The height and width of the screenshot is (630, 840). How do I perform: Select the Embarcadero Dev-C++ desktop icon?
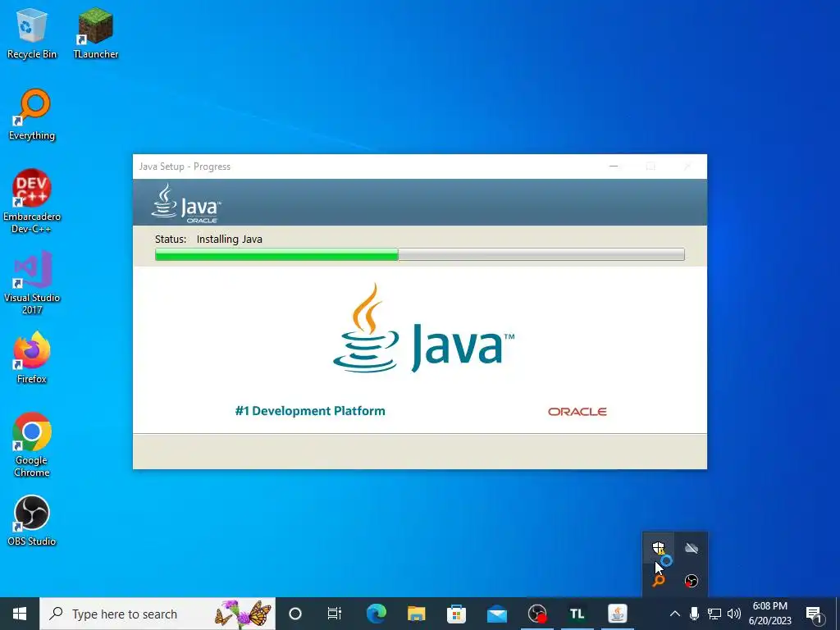point(32,202)
